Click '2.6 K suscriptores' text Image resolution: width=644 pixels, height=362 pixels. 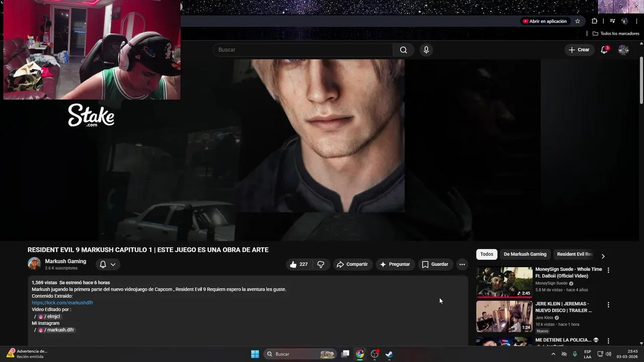(61, 268)
